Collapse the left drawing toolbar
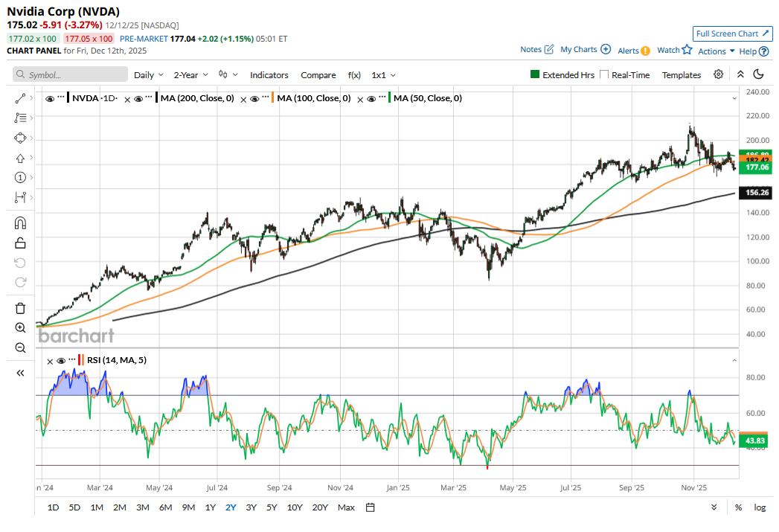 (x=20, y=374)
